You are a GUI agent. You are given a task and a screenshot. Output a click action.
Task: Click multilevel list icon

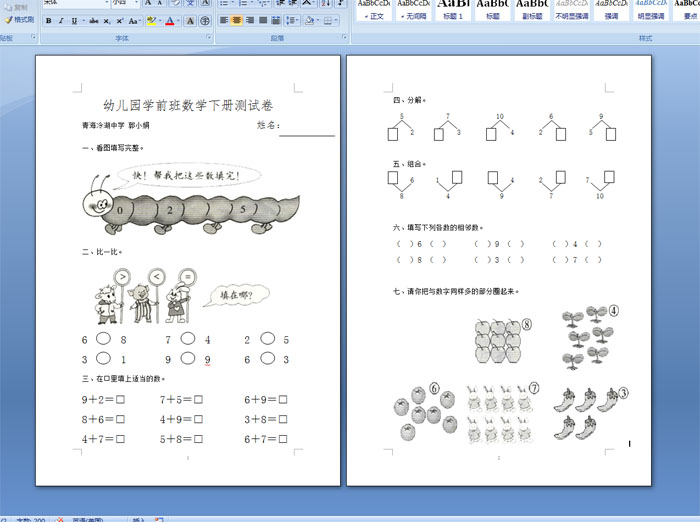[x=263, y=3]
